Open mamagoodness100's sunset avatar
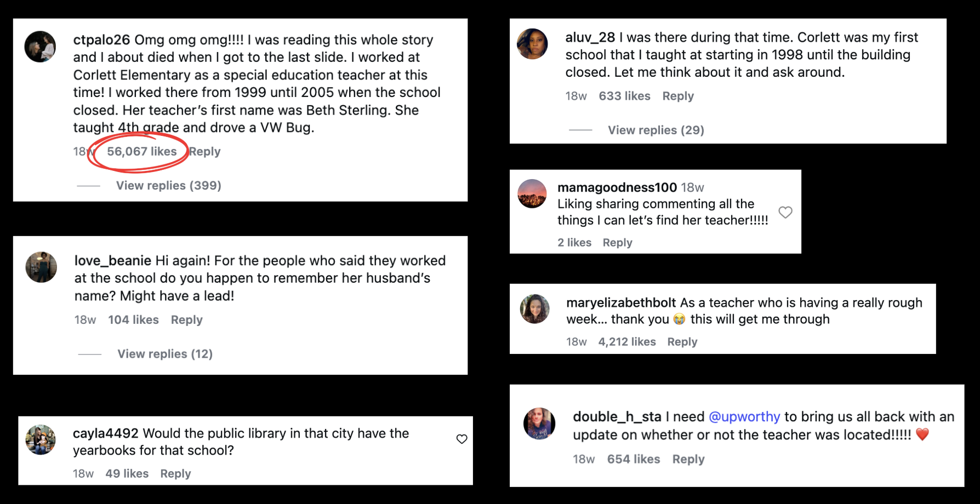The height and width of the screenshot is (504, 980). (x=532, y=194)
